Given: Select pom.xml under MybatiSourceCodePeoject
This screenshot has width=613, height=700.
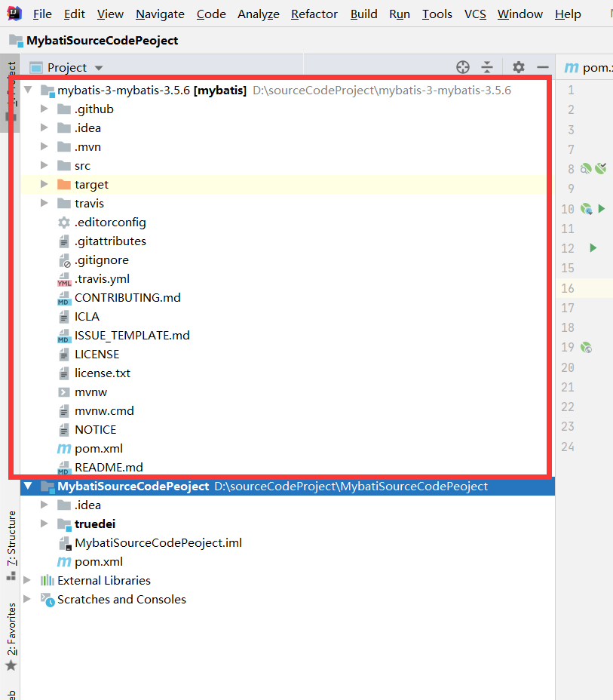Looking at the screenshot, I should 99,562.
